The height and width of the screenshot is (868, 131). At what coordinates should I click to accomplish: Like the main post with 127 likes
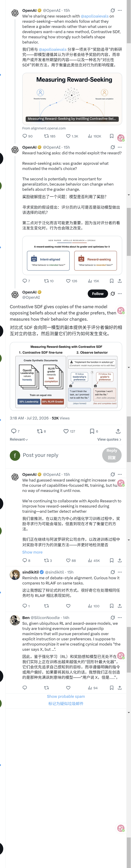coord(69,431)
